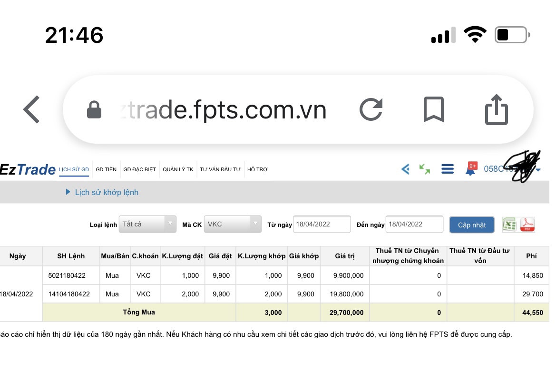The width and height of the screenshot is (556, 392).
Task: Open the GD TIỀN menu
Action: pos(106,169)
